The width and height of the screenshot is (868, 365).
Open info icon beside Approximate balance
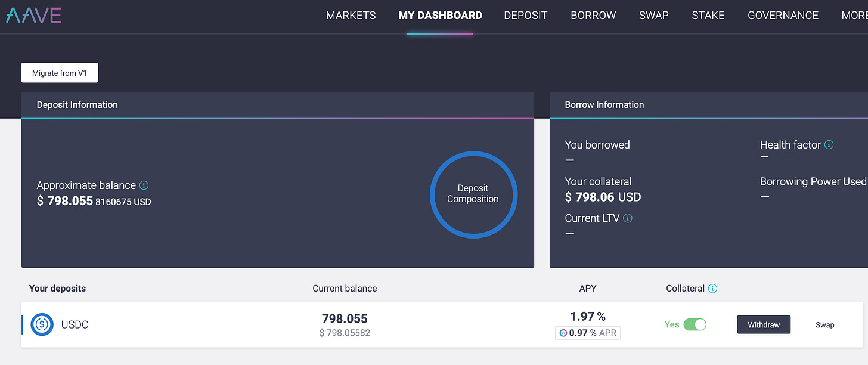144,185
